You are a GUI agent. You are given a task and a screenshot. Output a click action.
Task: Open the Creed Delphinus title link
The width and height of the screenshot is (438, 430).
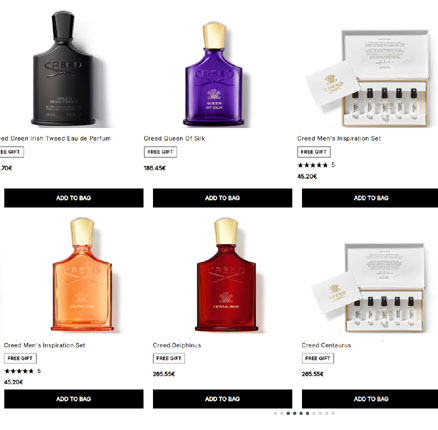[x=177, y=345]
